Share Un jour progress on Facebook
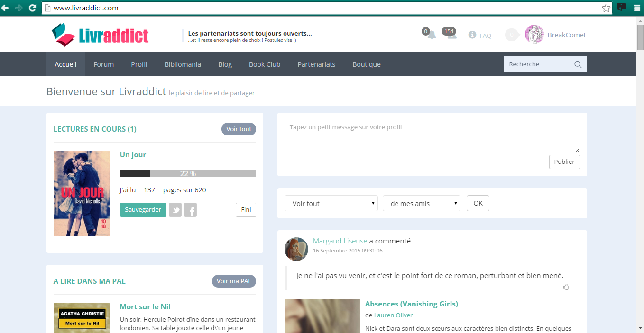 tap(190, 210)
